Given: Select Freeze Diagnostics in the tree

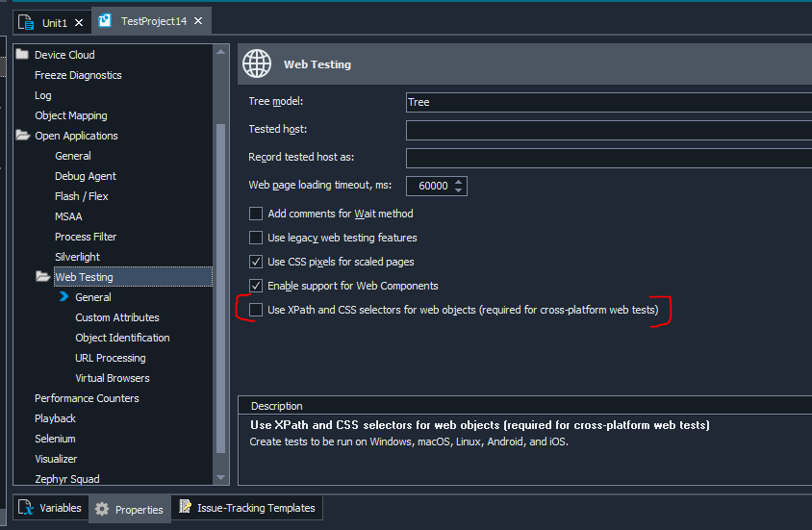Looking at the screenshot, I should pyautogui.click(x=78, y=75).
